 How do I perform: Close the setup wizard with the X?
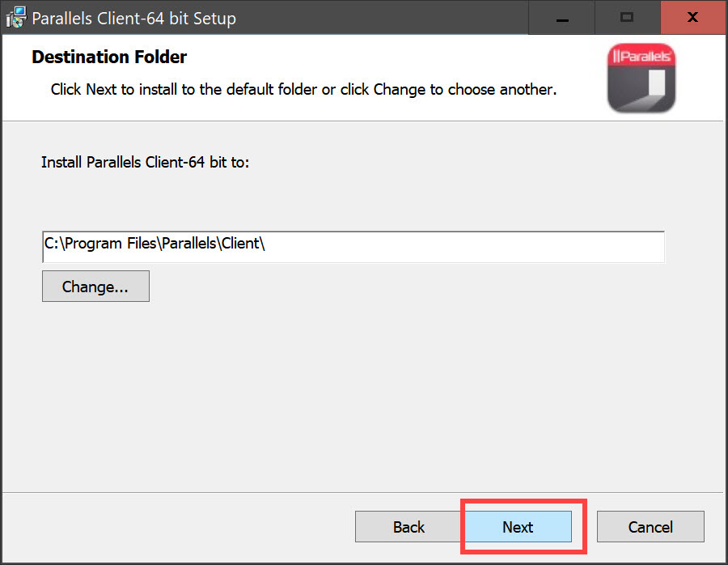[692, 17]
